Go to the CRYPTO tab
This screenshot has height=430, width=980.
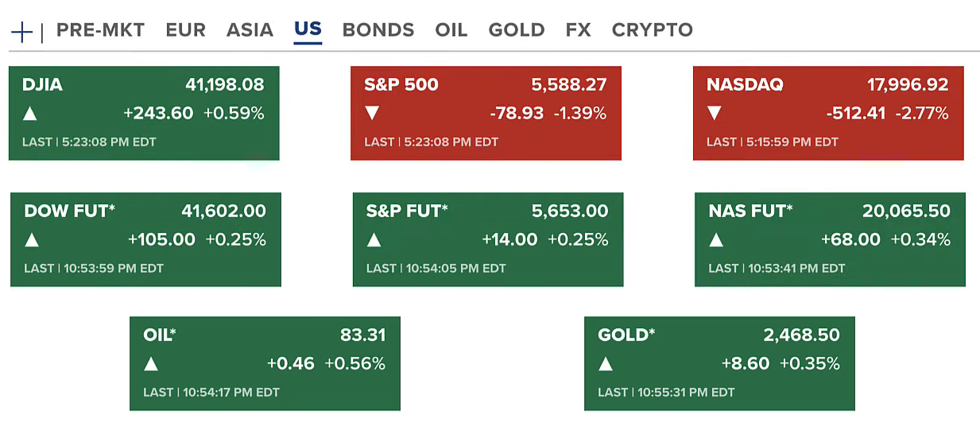point(652,30)
